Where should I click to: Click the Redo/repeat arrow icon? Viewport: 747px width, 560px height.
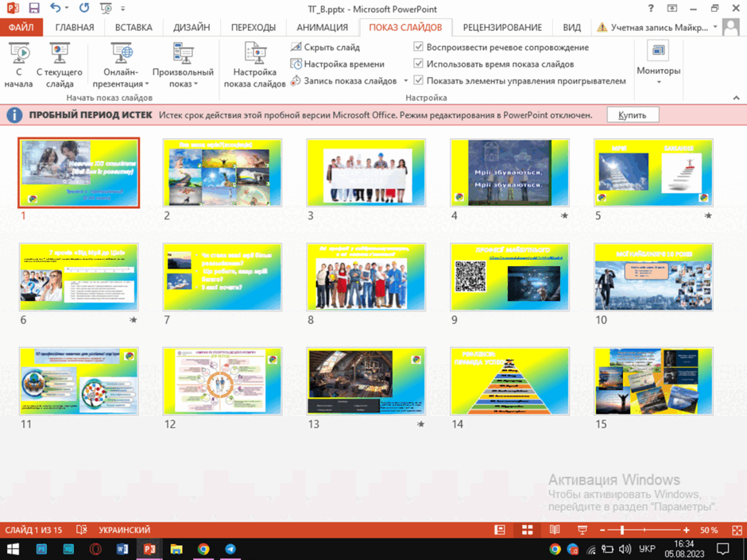click(84, 8)
